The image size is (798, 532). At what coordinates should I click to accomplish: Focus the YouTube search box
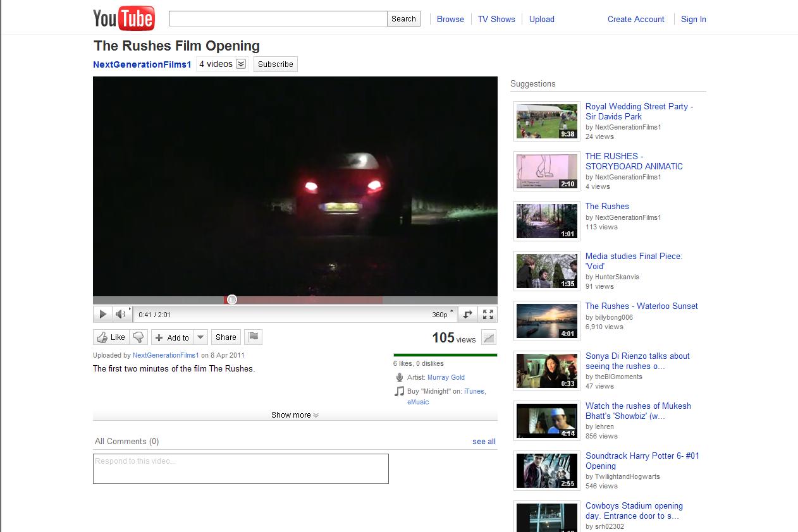tap(278, 19)
